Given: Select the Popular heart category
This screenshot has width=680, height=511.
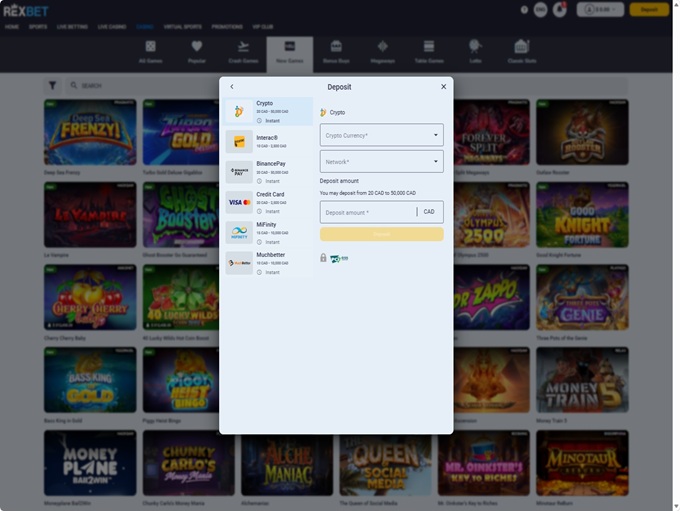Looking at the screenshot, I should (x=197, y=52).
